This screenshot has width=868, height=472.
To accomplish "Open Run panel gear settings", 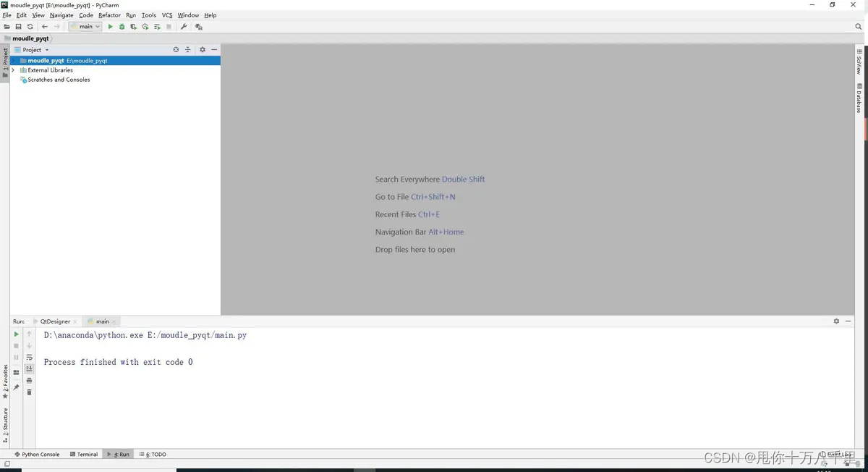I will 837,321.
